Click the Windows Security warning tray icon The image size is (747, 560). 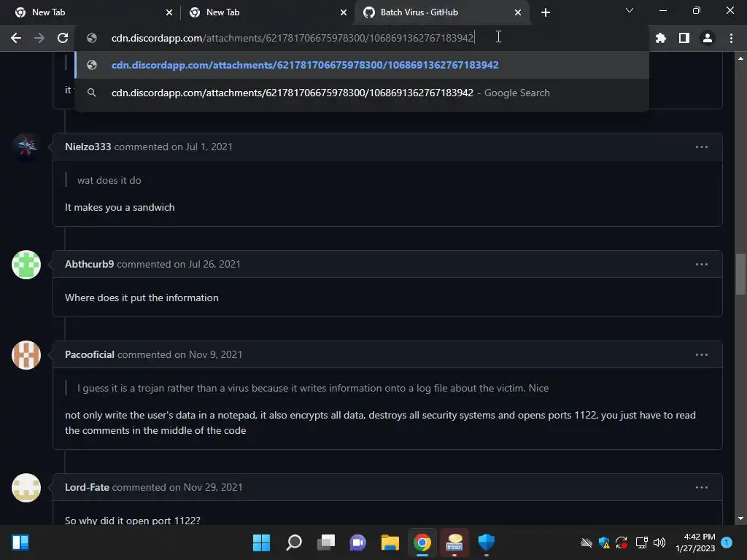[x=604, y=542]
